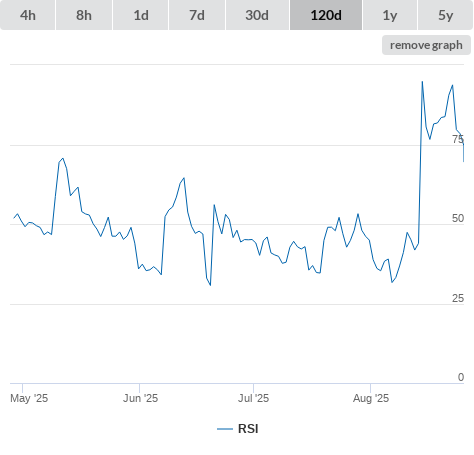The height and width of the screenshot is (455, 474).
Task: Select the 7d range tab
Action: point(197,15)
